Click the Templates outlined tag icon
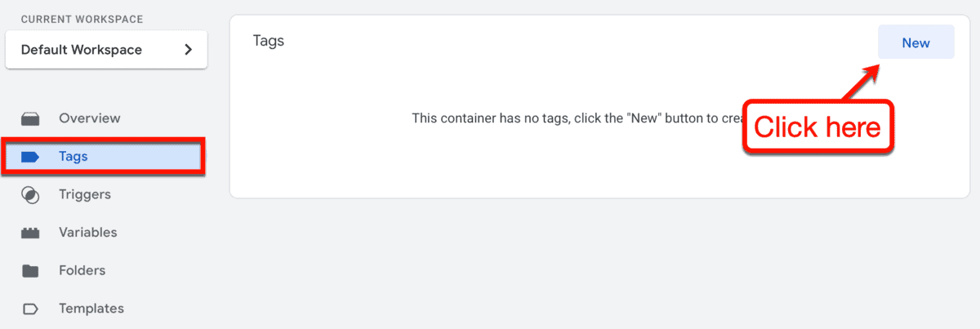 click(30, 309)
